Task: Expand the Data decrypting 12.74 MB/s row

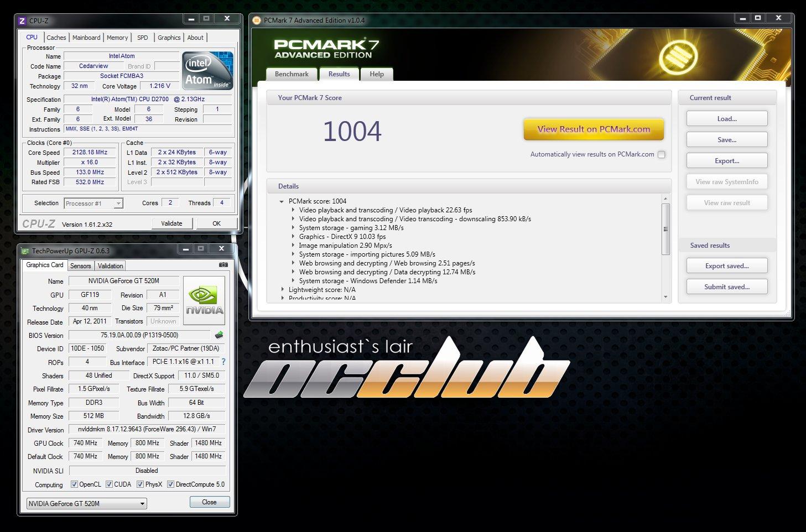Action: click(293, 272)
